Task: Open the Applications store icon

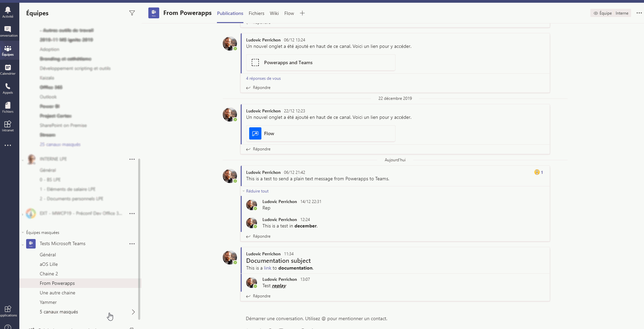Action: tap(8, 311)
